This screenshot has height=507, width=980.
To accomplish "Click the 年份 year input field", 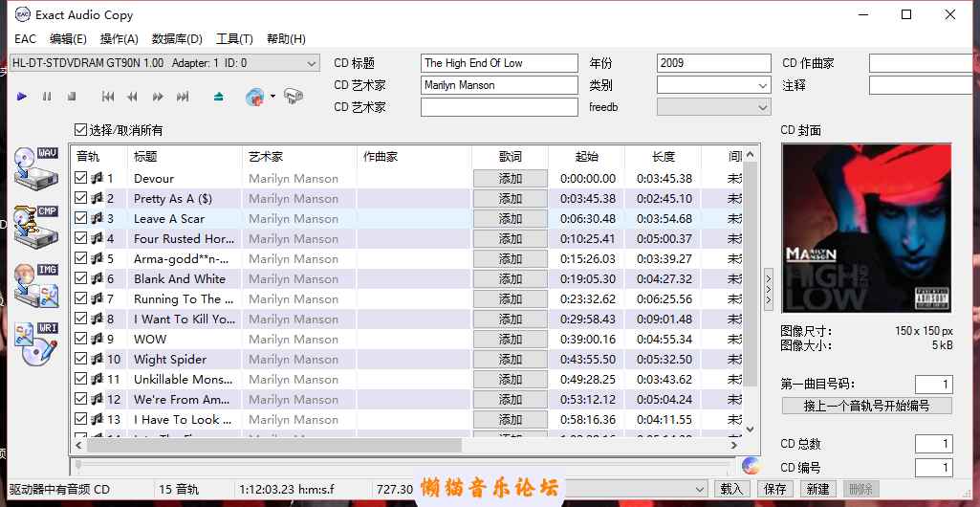I will click(714, 63).
